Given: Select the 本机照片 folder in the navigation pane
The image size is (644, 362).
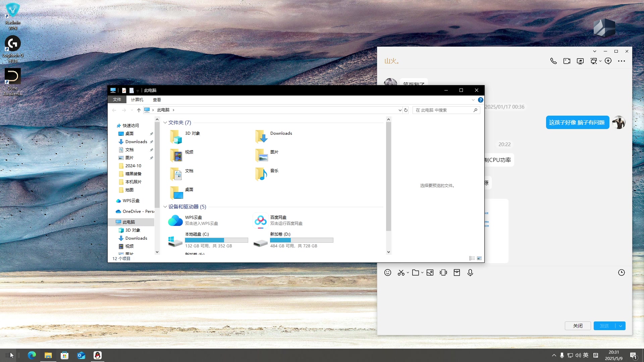Looking at the screenshot, I should (133, 182).
